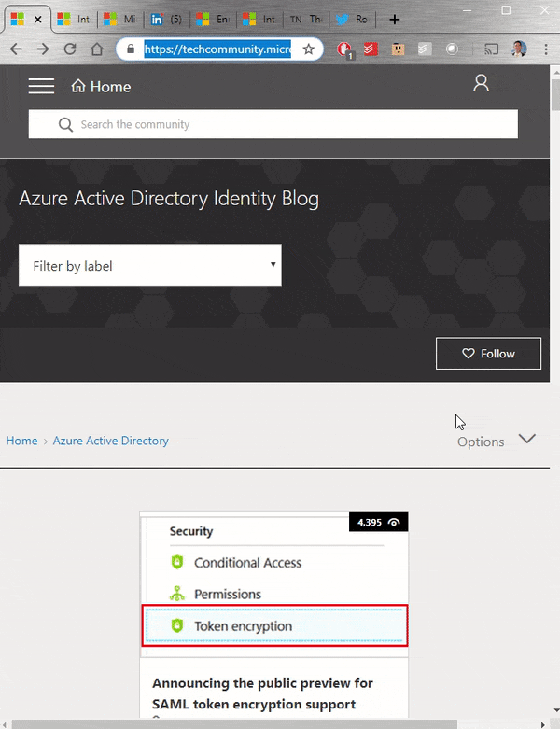The image size is (560, 729).
Task: Switch to the Twitter Ro tab
Action: (352, 20)
